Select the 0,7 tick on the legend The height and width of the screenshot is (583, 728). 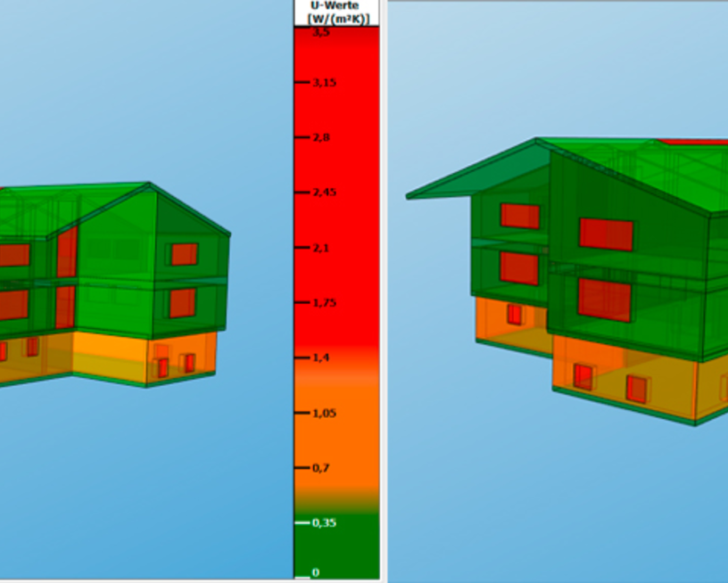click(321, 468)
